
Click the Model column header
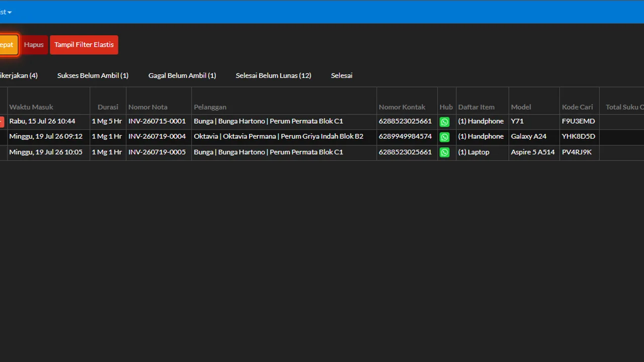[521, 107]
